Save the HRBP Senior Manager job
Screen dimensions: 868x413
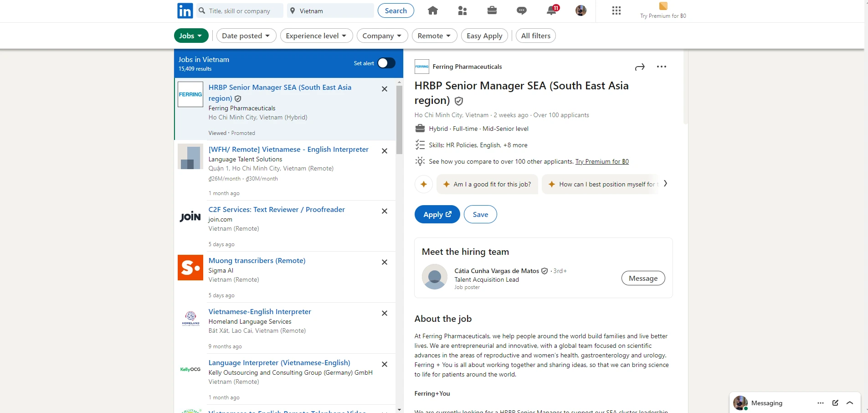(x=480, y=214)
